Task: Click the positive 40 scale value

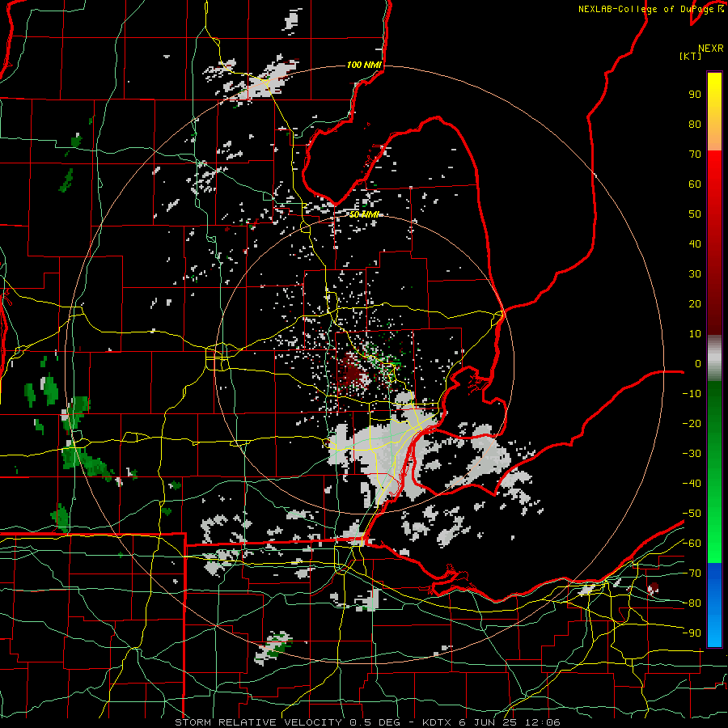Action: (x=695, y=243)
